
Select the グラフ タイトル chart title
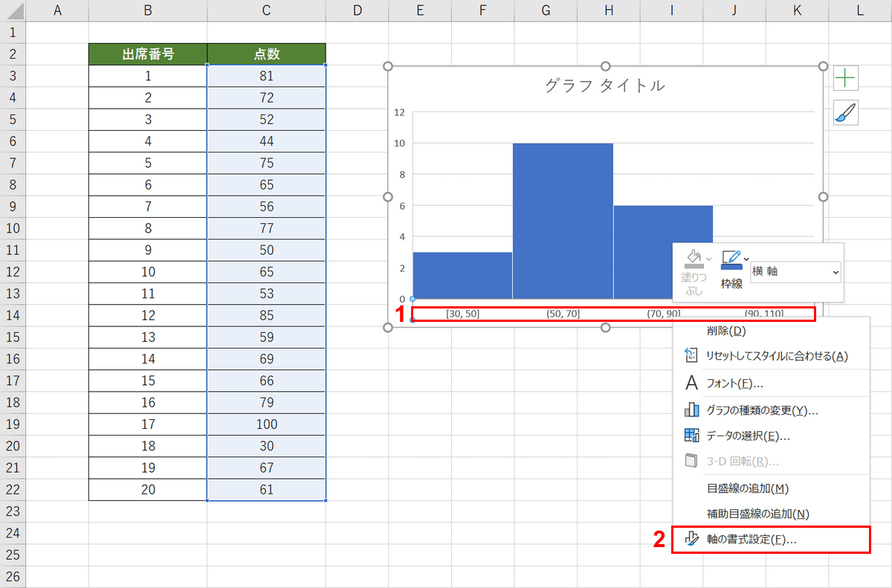pyautogui.click(x=604, y=85)
